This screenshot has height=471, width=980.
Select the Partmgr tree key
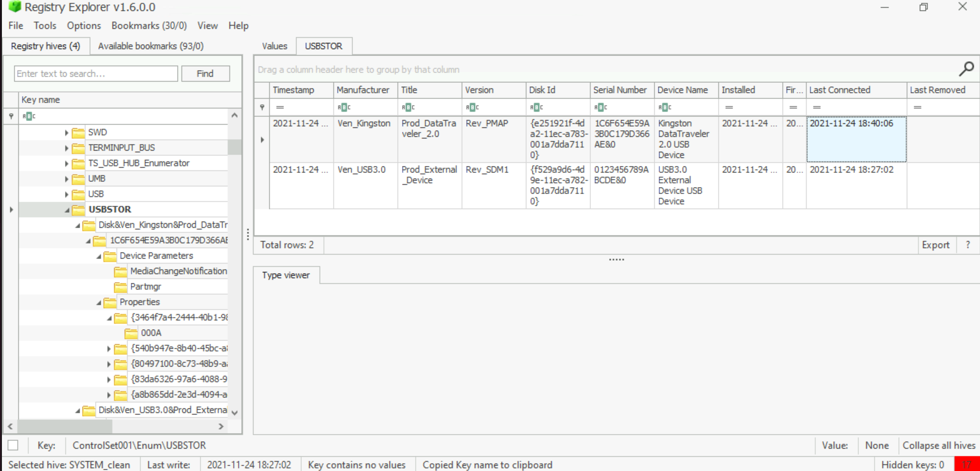point(146,286)
